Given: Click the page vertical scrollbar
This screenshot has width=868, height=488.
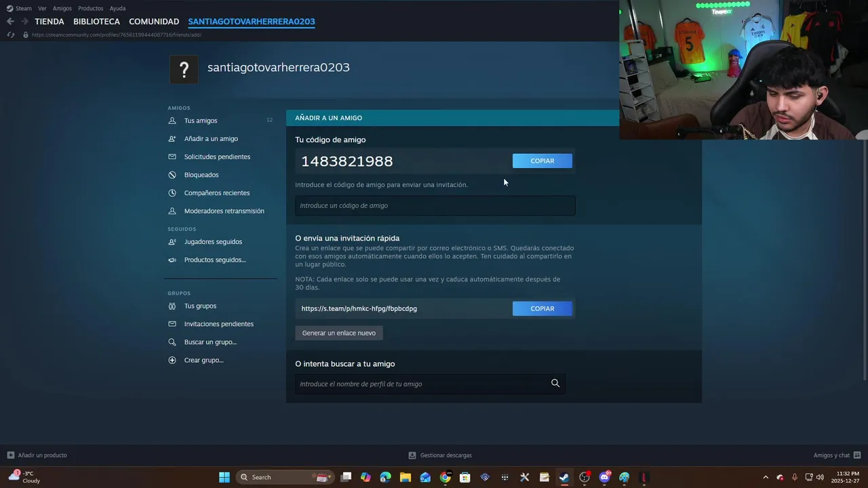Looking at the screenshot, I should (x=865, y=261).
